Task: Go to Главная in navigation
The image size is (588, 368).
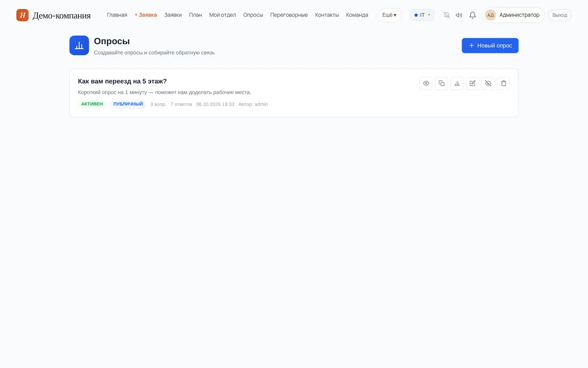Action: tap(117, 15)
